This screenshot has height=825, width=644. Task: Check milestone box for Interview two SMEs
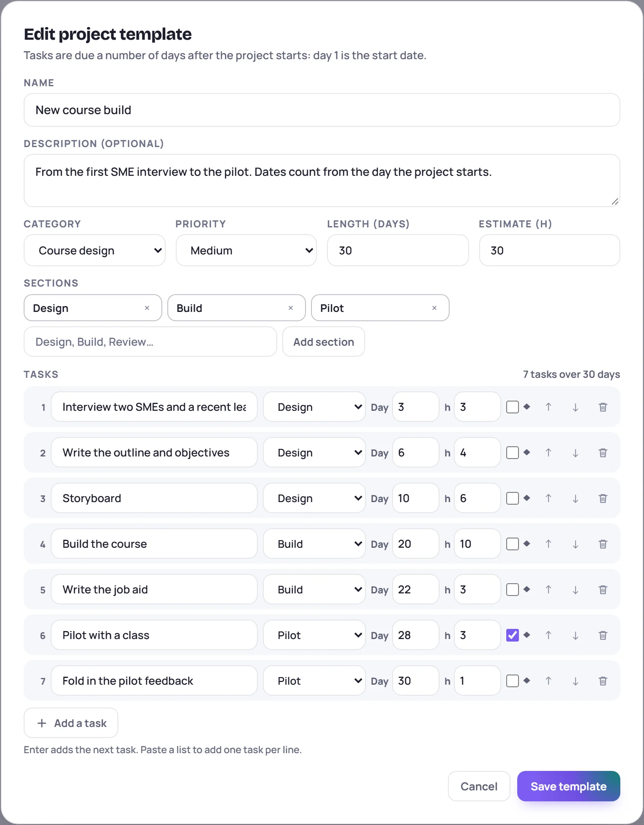513,407
